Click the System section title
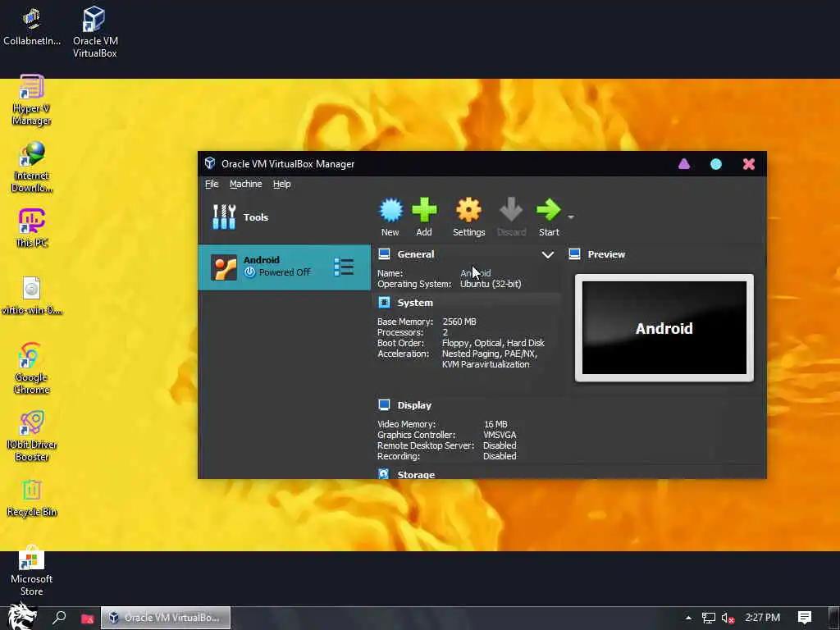The image size is (840, 630). [415, 303]
